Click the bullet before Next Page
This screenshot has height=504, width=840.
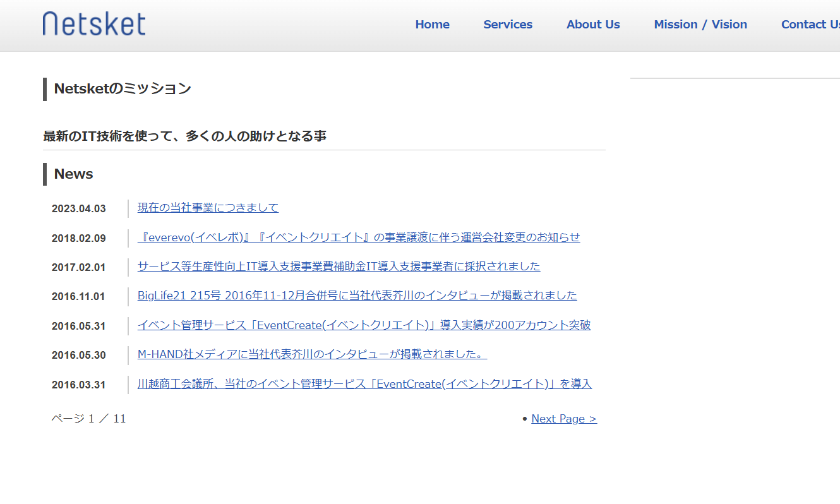click(524, 418)
